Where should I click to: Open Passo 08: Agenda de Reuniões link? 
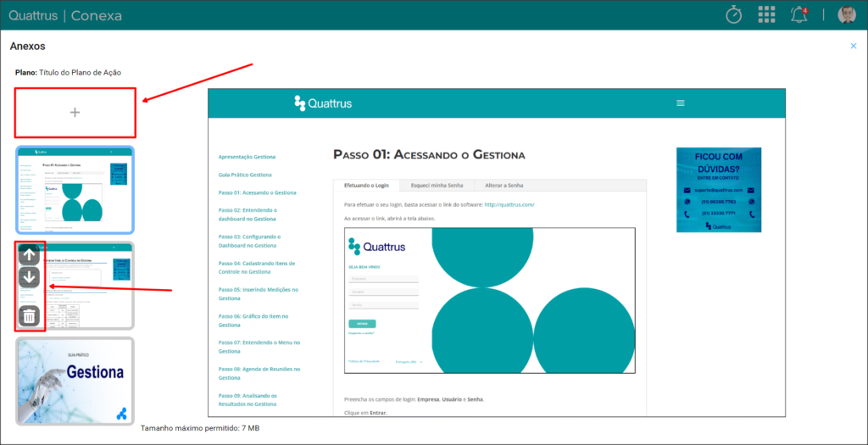(x=259, y=373)
